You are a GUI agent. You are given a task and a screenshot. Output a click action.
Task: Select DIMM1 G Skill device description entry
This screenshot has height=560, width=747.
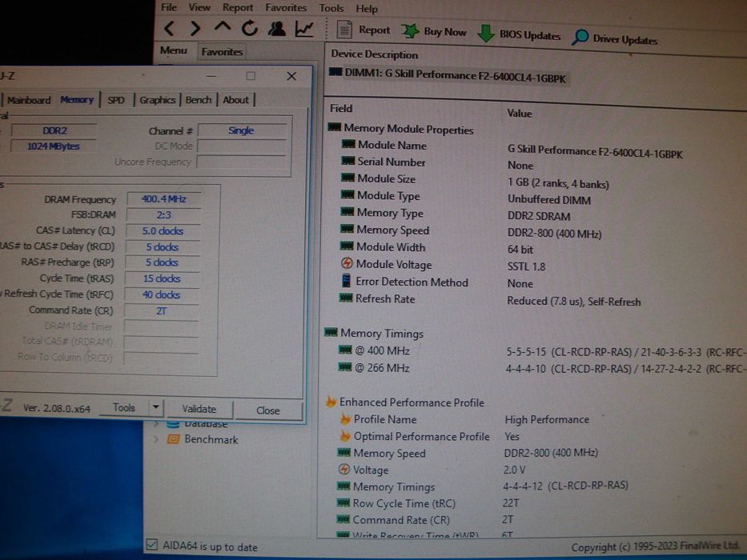448,75
